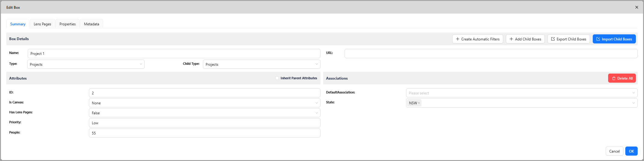Screen dimensions: 644x161
Task: Click the Is Canvas label
Action: pyautogui.click(x=16, y=102)
